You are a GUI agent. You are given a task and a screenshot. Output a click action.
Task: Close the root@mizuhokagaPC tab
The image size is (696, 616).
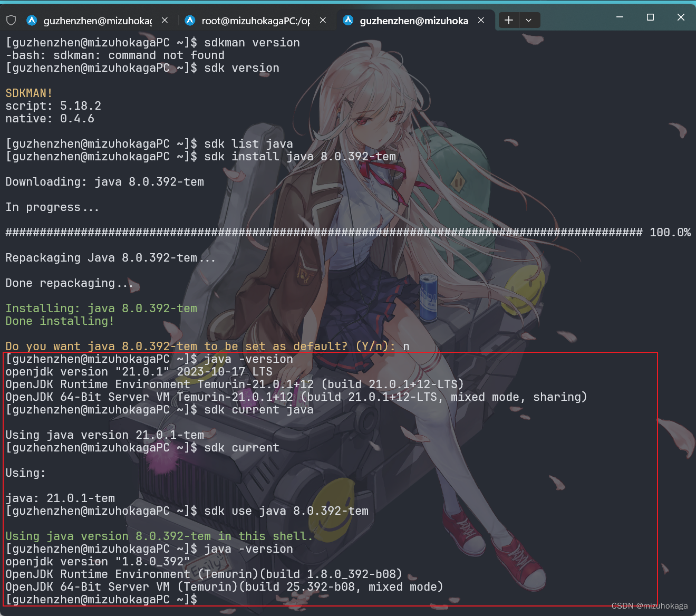point(323,20)
